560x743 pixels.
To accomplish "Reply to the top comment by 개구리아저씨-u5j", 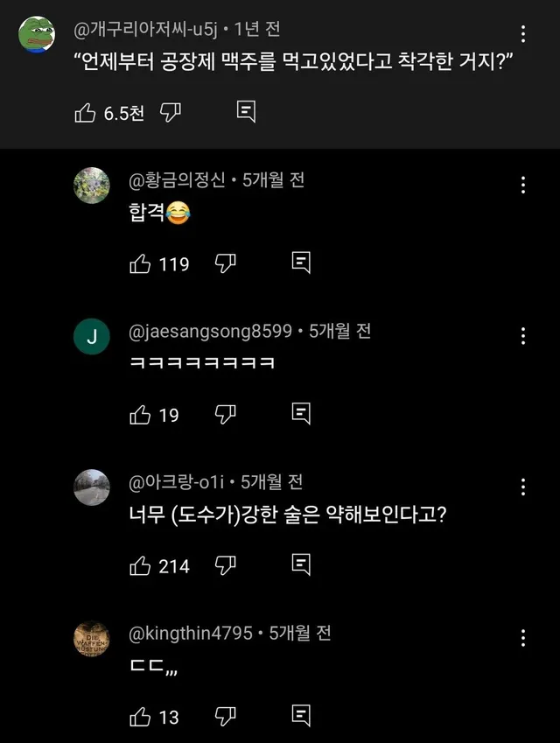I will 247,112.
